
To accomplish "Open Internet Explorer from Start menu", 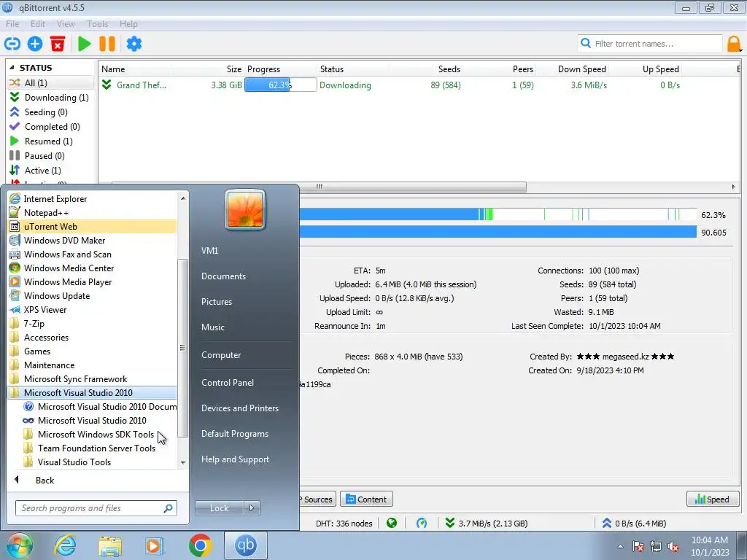I will point(93,199).
